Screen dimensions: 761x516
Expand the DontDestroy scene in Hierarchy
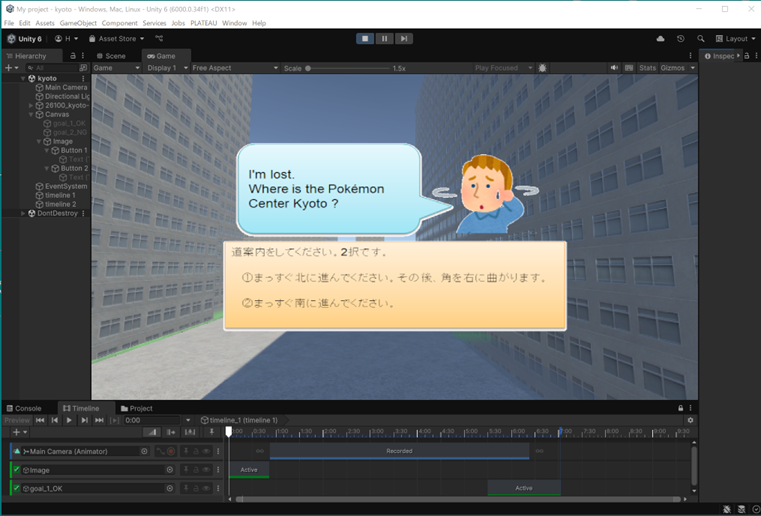[x=23, y=213]
